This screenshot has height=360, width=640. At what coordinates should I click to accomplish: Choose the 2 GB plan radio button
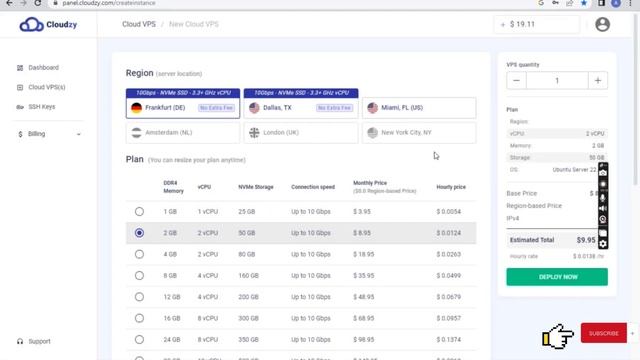139,233
